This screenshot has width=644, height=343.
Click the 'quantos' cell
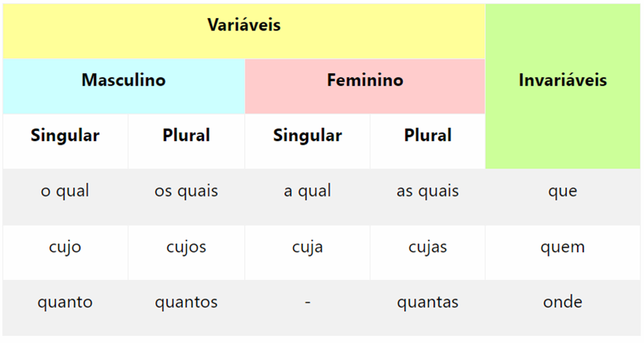(186, 302)
